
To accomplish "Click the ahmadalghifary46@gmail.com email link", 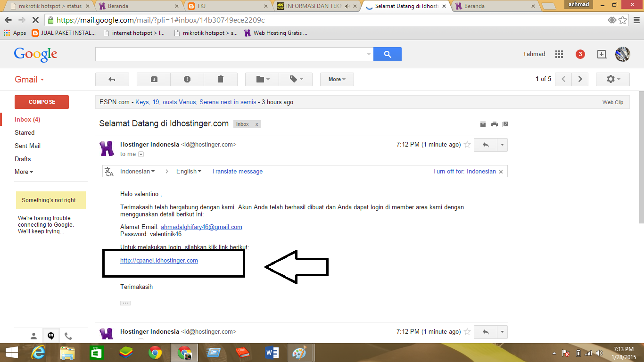I will (201, 227).
